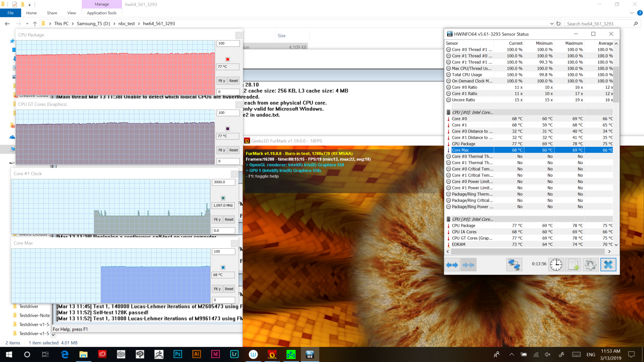Expand the Explorer ribbon chevron

[x=632, y=13]
